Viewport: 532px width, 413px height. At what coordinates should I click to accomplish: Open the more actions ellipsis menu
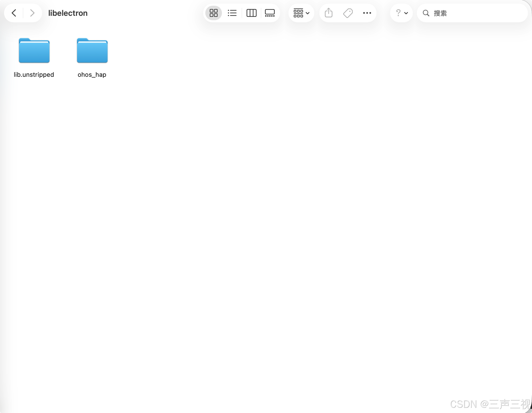tap(367, 13)
